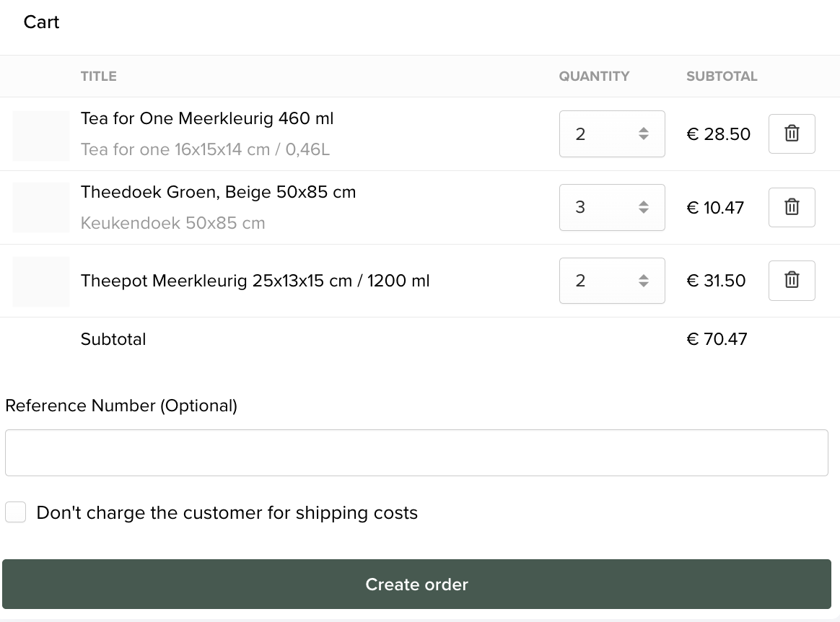The width and height of the screenshot is (840, 622).
Task: Decrease quantity of Theedoek Groen, Beige
Action: tap(644, 211)
